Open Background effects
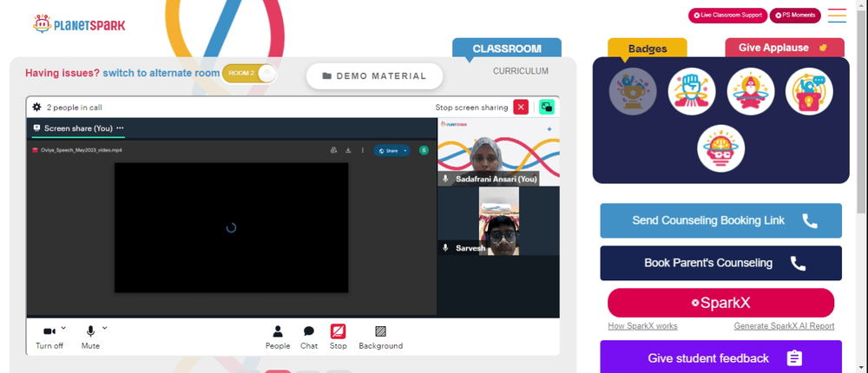 [381, 337]
